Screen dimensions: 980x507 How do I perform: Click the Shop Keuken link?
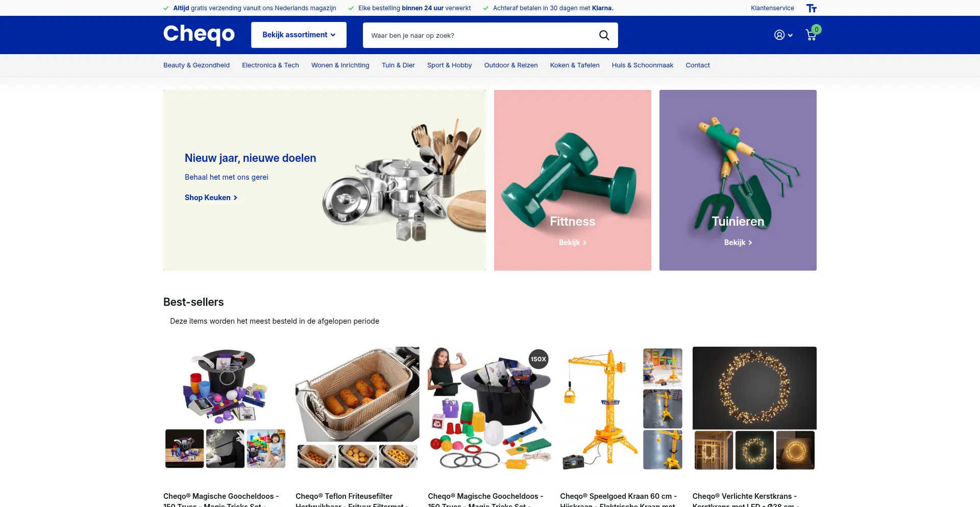(211, 198)
